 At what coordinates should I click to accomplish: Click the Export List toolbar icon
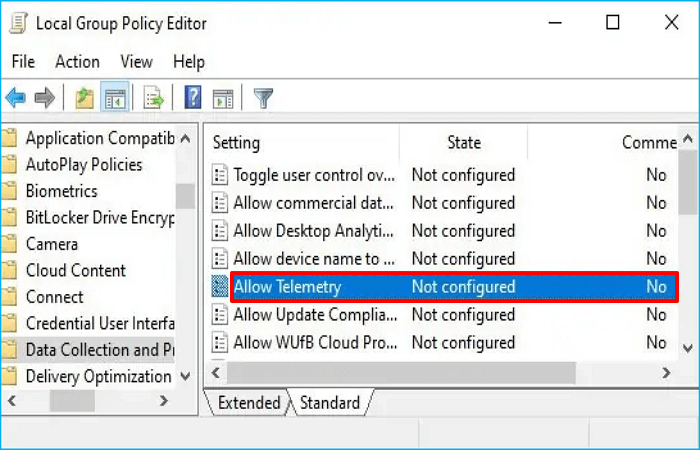(154, 98)
